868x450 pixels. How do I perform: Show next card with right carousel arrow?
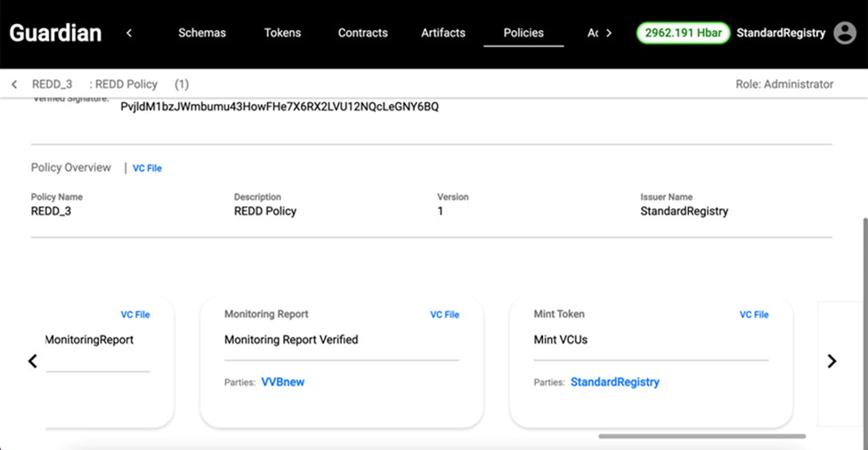(x=831, y=361)
